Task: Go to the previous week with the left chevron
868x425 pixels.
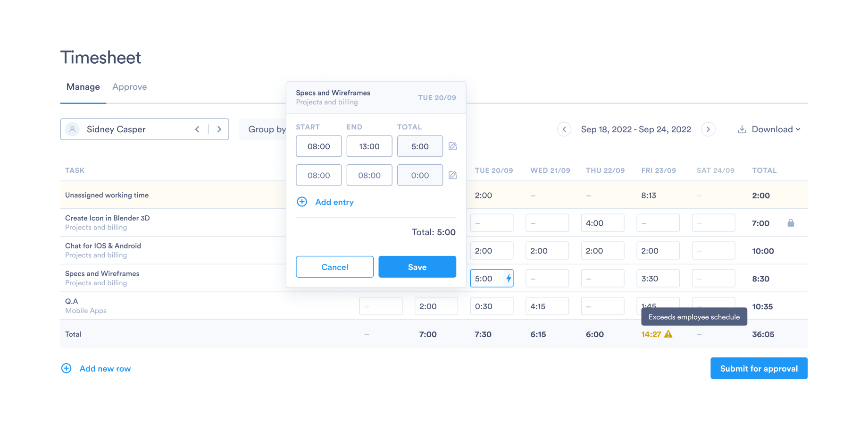Action: click(x=564, y=129)
